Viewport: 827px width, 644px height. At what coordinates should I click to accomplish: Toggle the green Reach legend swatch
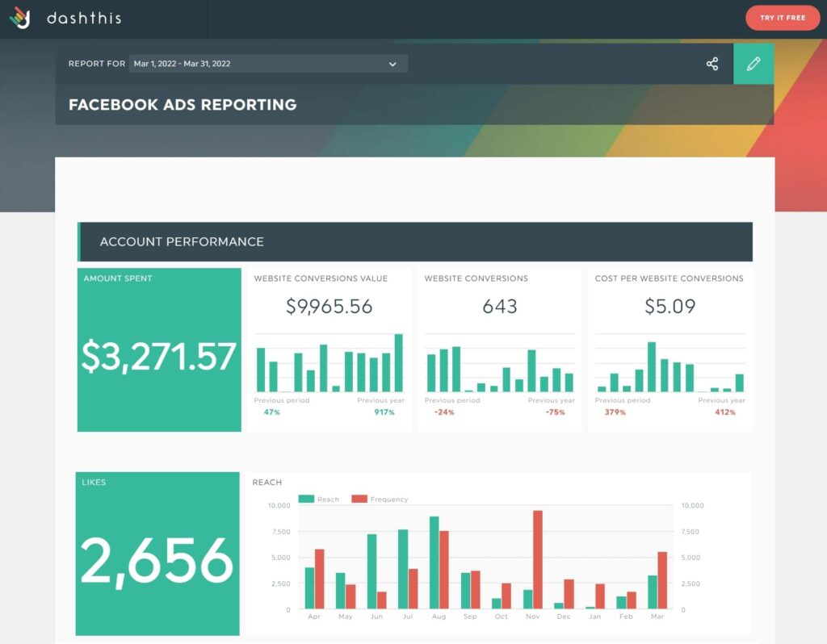coord(306,499)
